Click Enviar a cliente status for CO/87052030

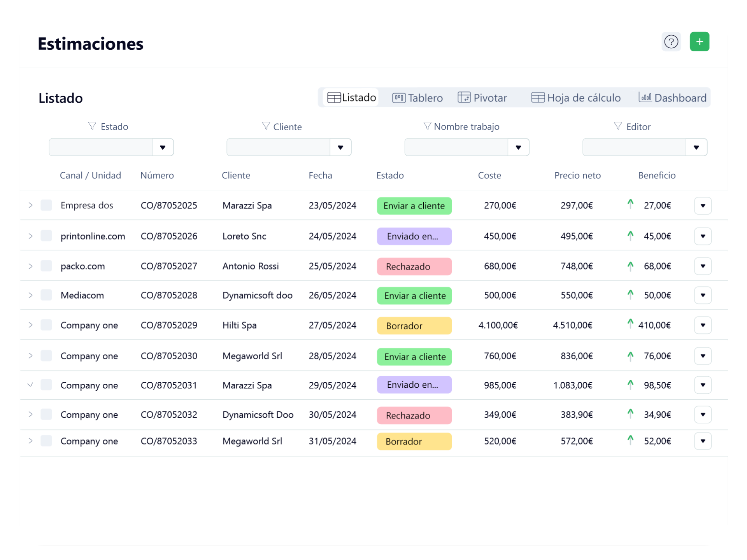414,357
